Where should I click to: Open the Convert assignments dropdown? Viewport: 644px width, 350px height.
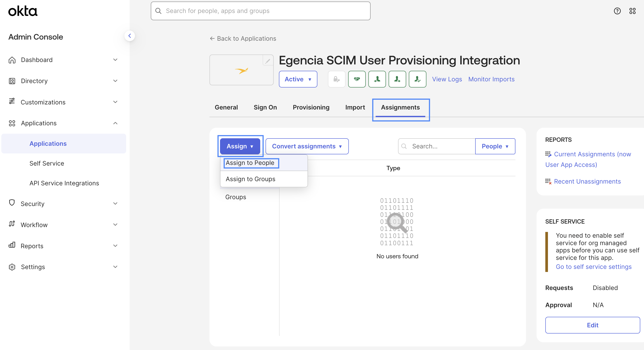[x=307, y=146]
